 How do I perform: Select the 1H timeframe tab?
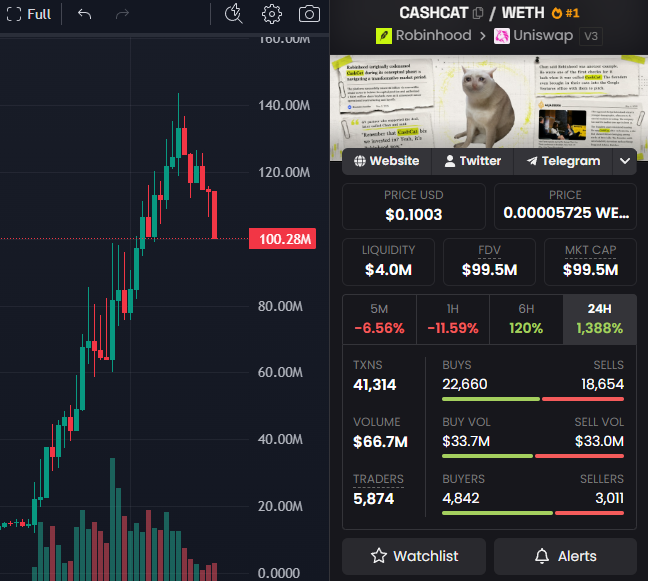(x=453, y=319)
